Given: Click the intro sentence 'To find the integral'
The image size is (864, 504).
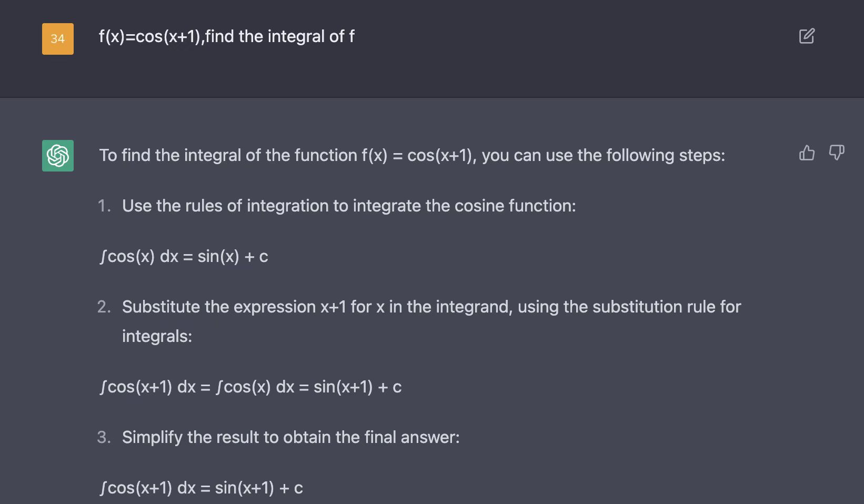Looking at the screenshot, I should pyautogui.click(x=412, y=155).
